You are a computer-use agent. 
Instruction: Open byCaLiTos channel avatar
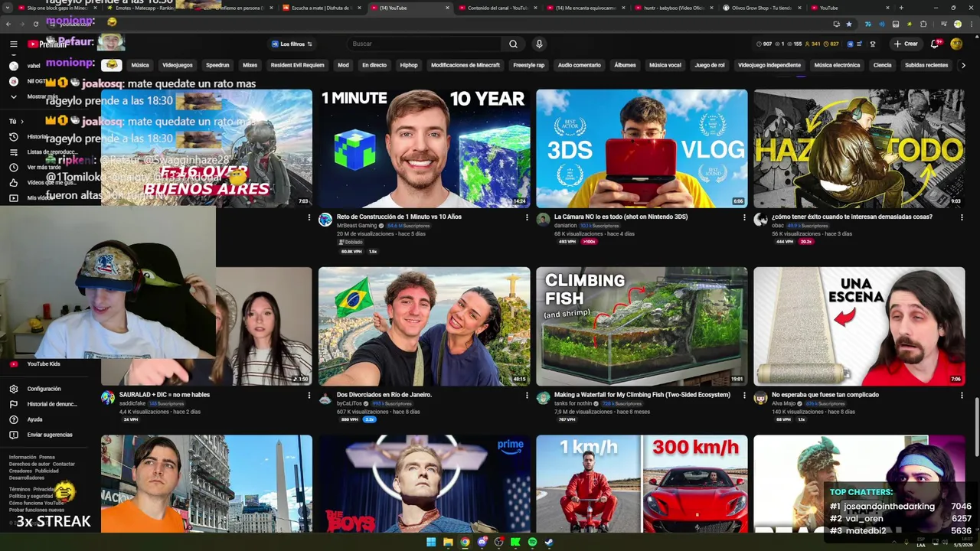325,398
